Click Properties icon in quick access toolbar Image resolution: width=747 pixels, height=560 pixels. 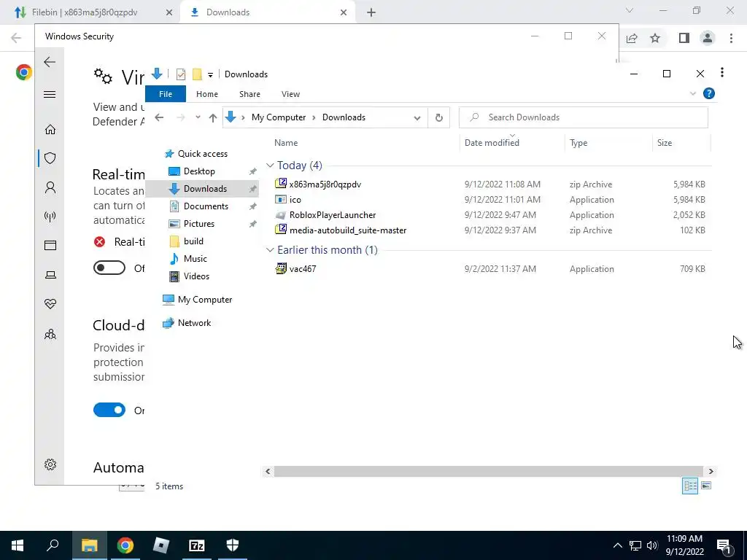click(x=181, y=74)
